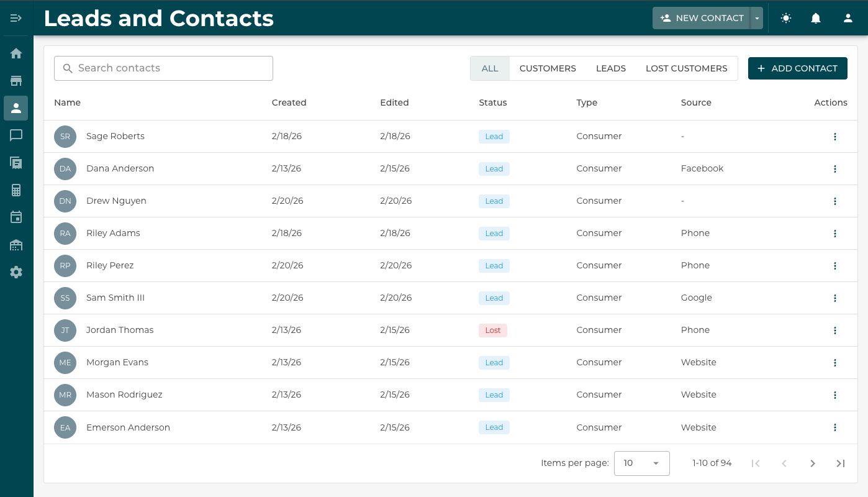Collapse the sidebar with the arrow icon
The width and height of the screenshot is (868, 497).
16,17
